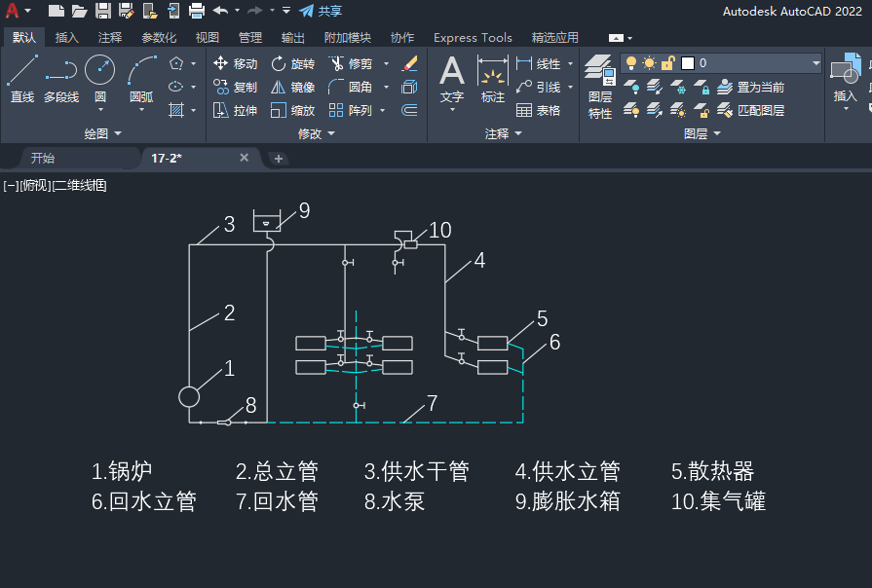Toggle layer freeze sun icon in layer dropdown
The image size is (872, 588).
click(x=649, y=63)
